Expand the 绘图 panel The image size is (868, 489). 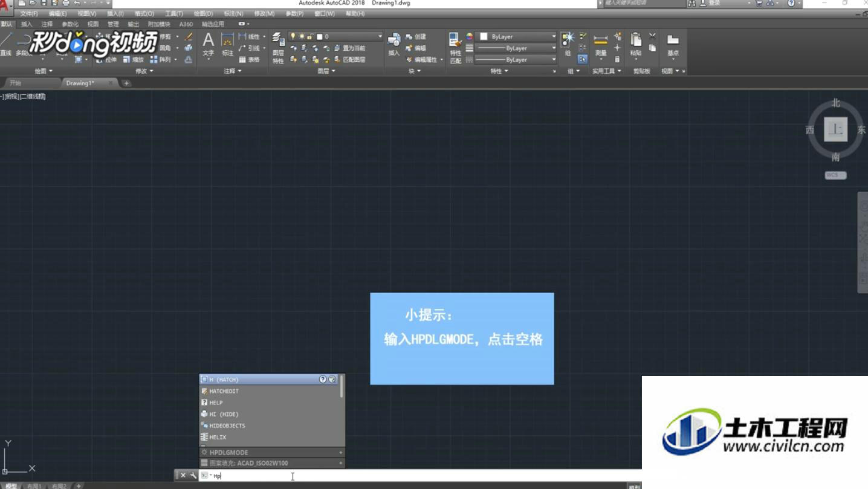click(44, 71)
